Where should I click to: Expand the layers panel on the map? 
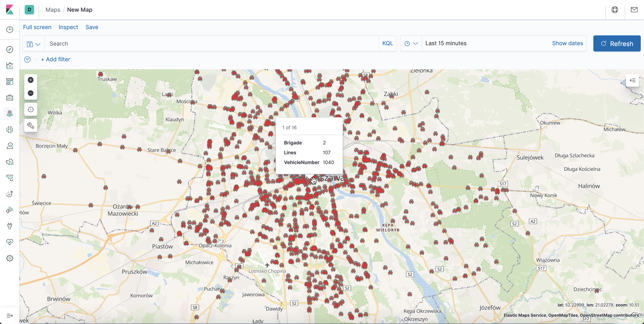(x=633, y=80)
